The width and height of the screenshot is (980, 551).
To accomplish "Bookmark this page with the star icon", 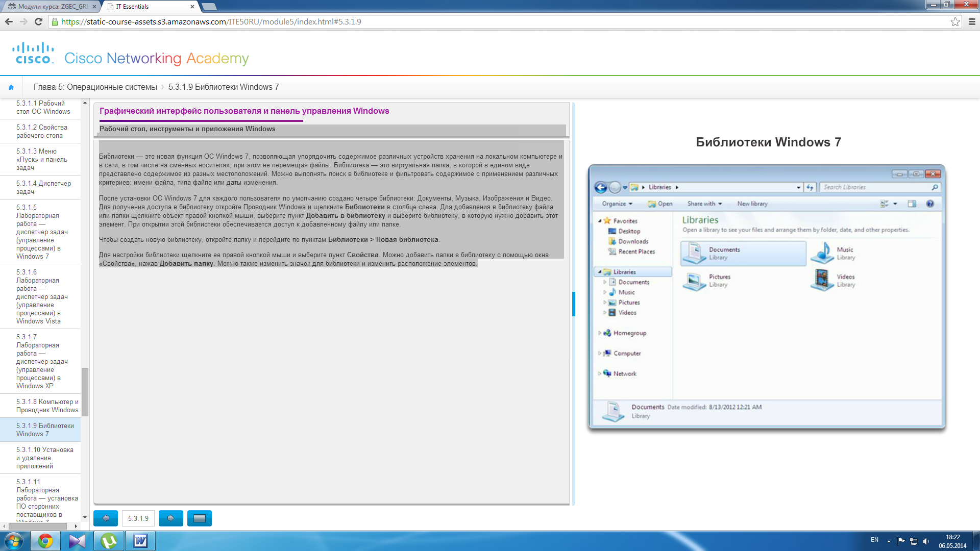I will [955, 21].
